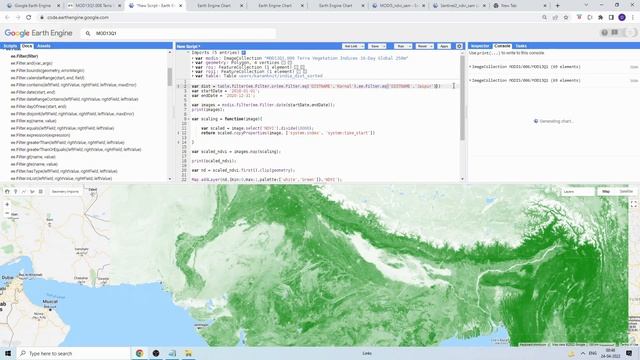Switch map to Map view
Screen dimensions: 640x360
tap(606, 191)
